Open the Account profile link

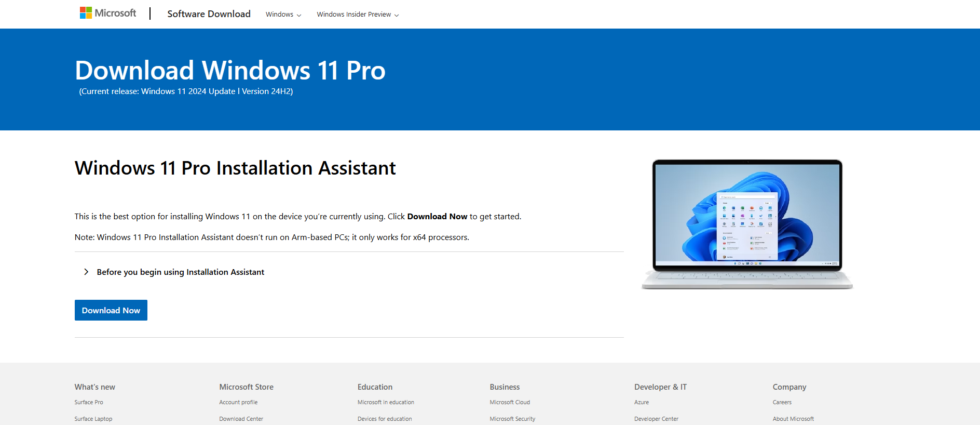[x=238, y=402]
